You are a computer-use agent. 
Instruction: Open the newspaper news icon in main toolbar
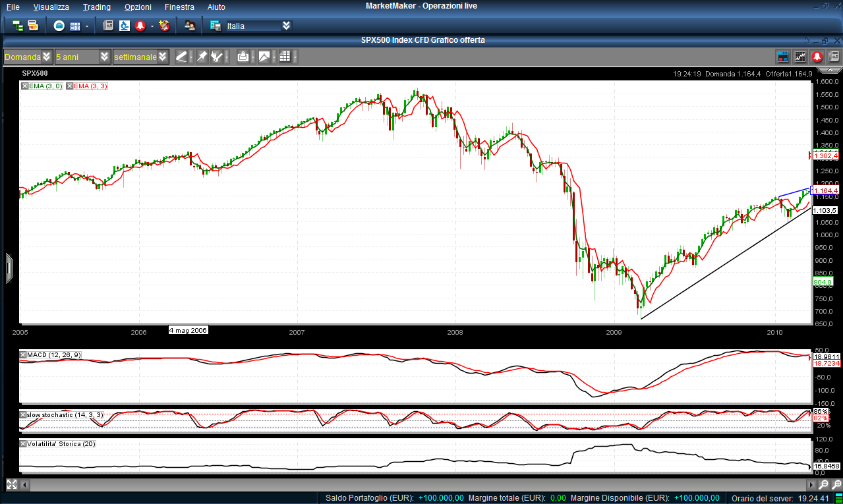(108, 26)
